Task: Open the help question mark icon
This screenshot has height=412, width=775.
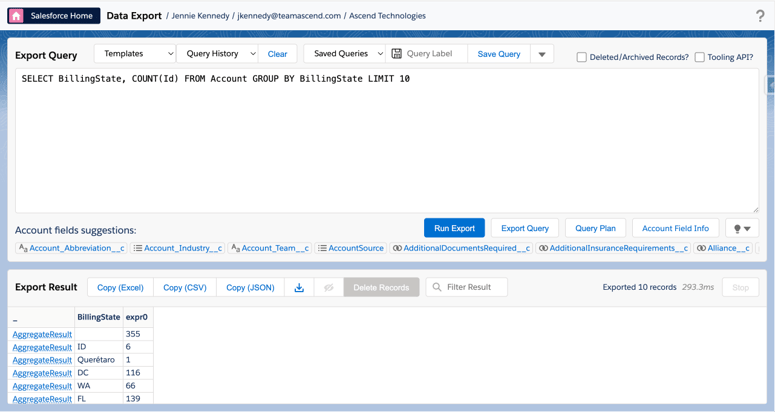Action: [760, 16]
